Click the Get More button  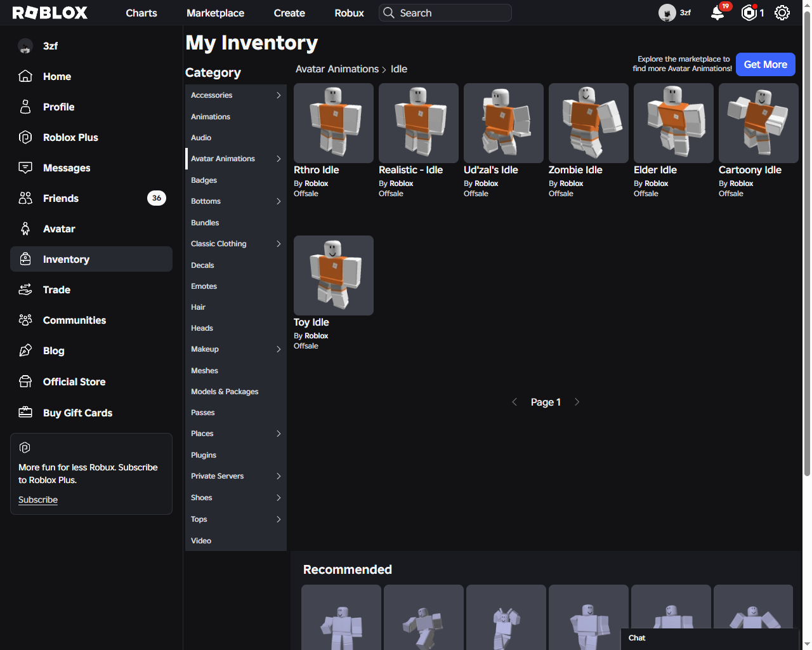[x=765, y=64]
